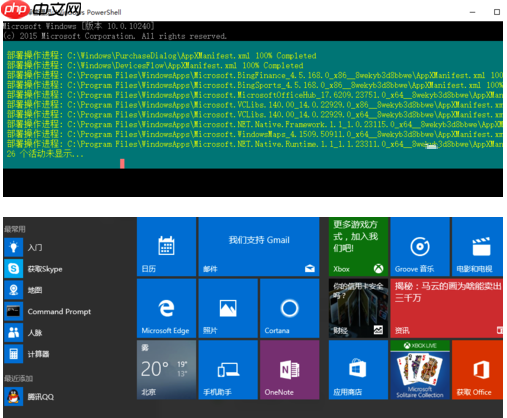Select Command Prompt label in list
Viewport: 507px width, 418px height.
pyautogui.click(x=59, y=311)
